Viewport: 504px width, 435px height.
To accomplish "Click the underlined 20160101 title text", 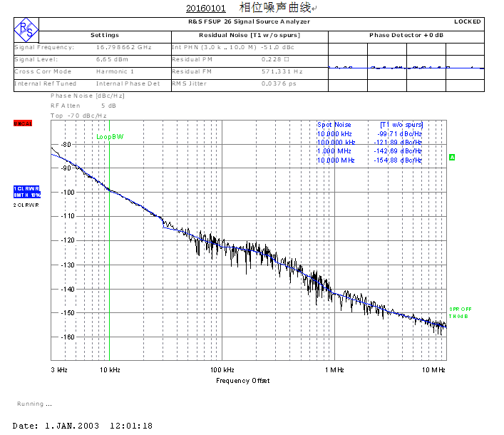I will click(x=205, y=9).
